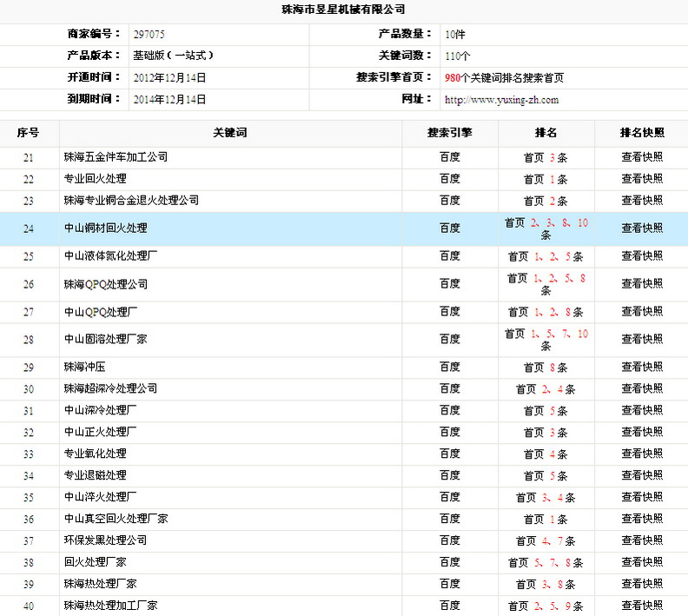Image resolution: width=688 pixels, height=616 pixels.
Task: View snapshot for 中山液体氮化处理厂
Action: 642,256
